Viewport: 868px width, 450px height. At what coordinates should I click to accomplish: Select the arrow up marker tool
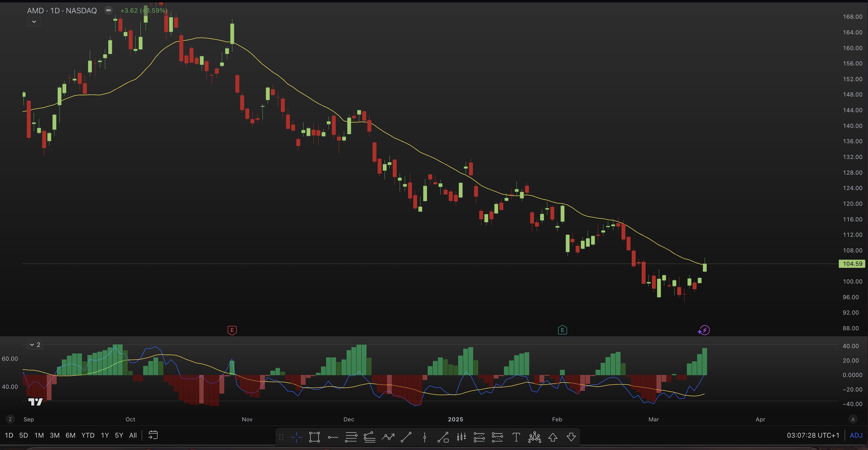click(x=553, y=437)
